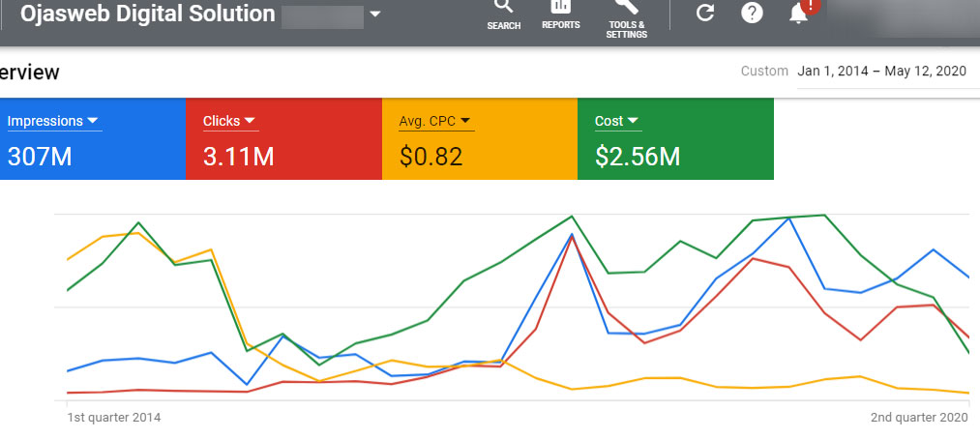Click the Custom date range label

tap(764, 72)
